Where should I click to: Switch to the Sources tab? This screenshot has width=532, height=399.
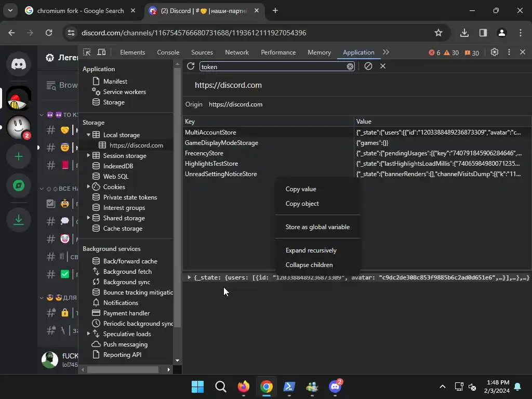[x=202, y=52]
